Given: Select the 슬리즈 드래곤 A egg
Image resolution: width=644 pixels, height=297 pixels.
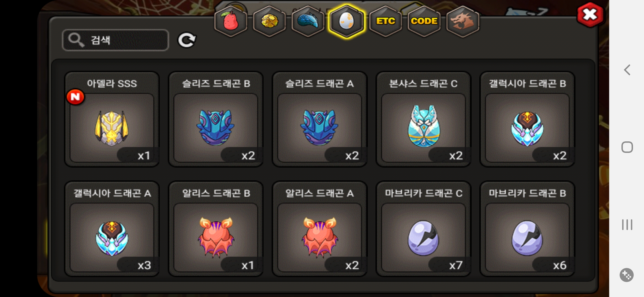Looking at the screenshot, I should pos(320,119).
